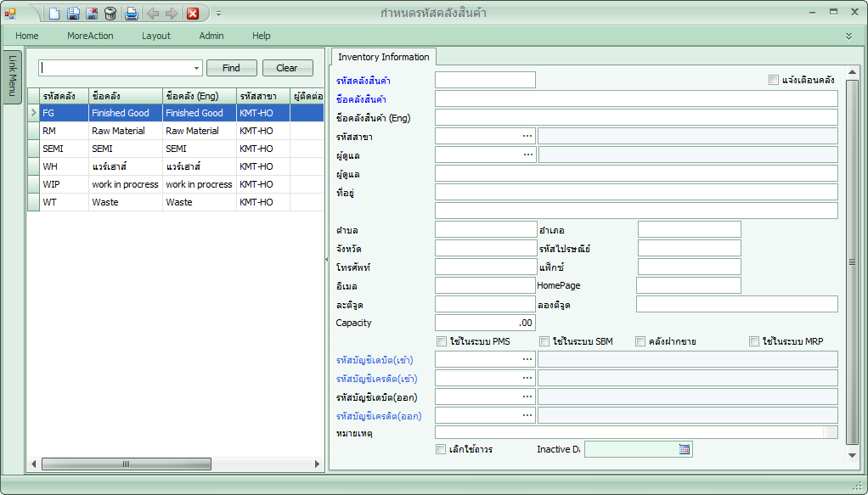The height and width of the screenshot is (495, 868).
Task: Expand the search combo box dropdown arrow
Action: tap(197, 68)
